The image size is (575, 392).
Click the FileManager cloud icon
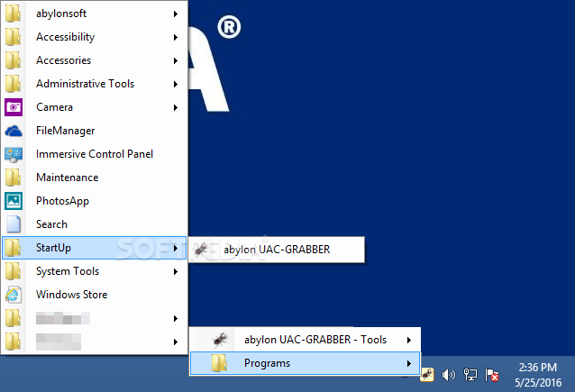pyautogui.click(x=14, y=131)
